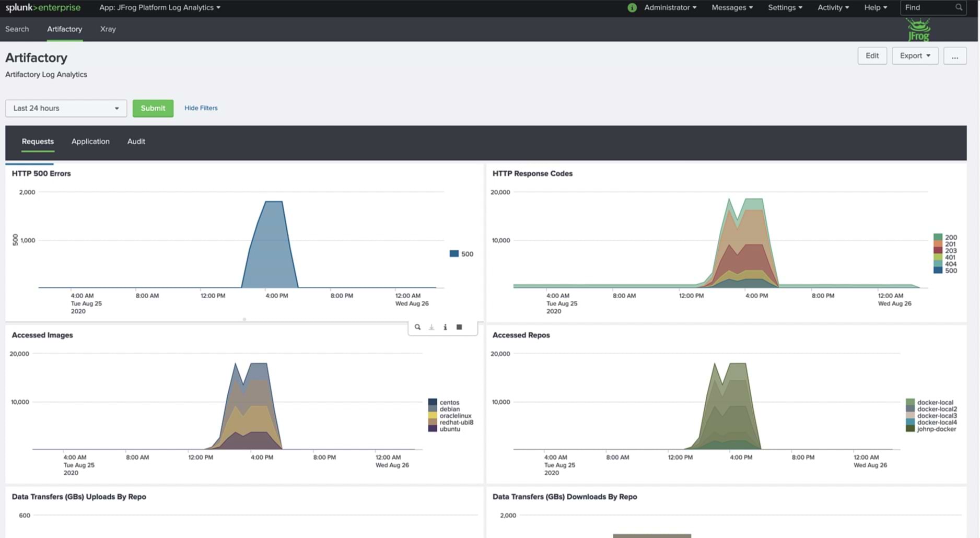Expand the Export dropdown
This screenshot has width=980, height=538.
tap(914, 55)
